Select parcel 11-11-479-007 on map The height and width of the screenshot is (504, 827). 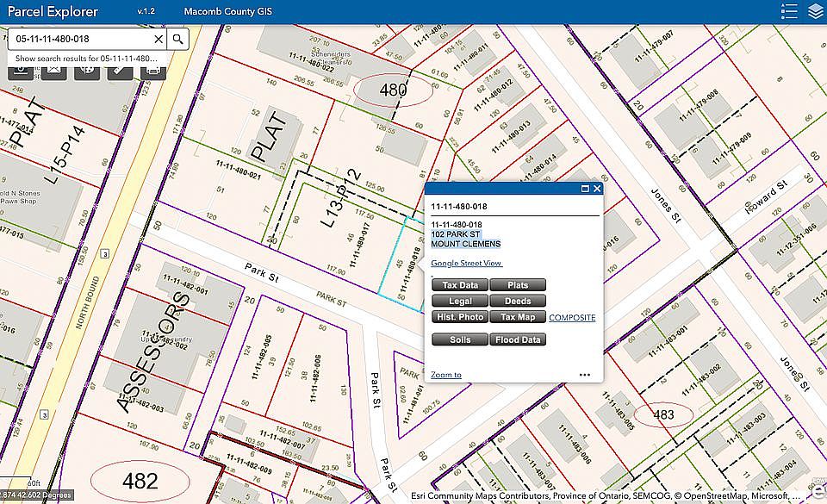tap(654, 47)
